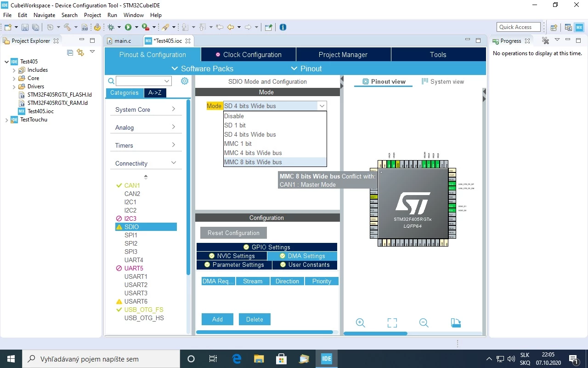The image size is (588, 368).
Task: Select the System view tab
Action: 443,81
